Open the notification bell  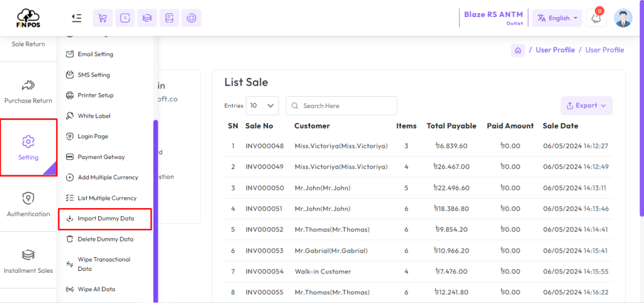point(596,18)
